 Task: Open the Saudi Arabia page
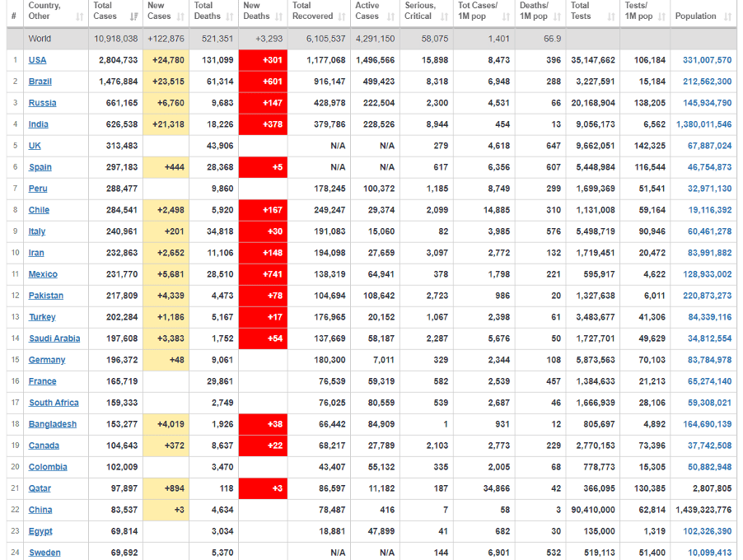click(54, 338)
